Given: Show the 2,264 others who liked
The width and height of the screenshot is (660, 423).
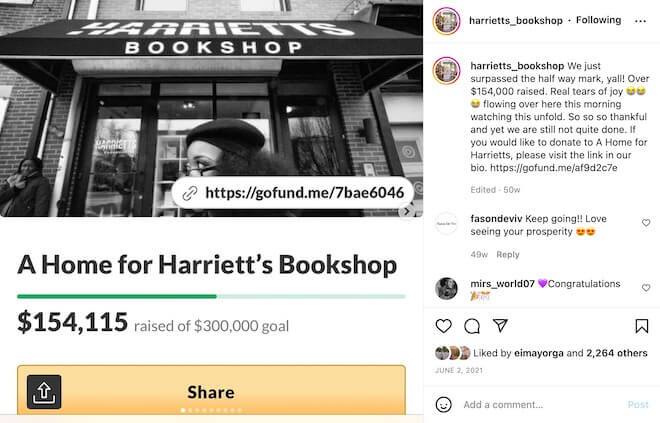Looking at the screenshot, I should click(617, 353).
